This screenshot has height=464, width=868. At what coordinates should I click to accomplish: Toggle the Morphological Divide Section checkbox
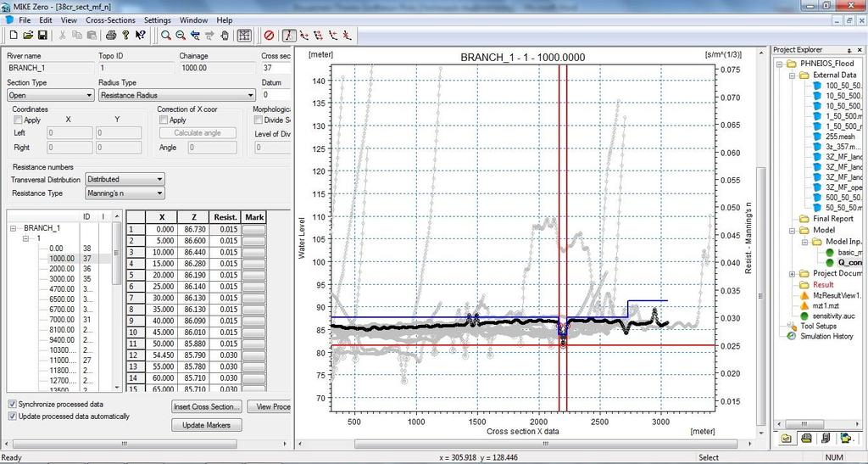(x=258, y=120)
